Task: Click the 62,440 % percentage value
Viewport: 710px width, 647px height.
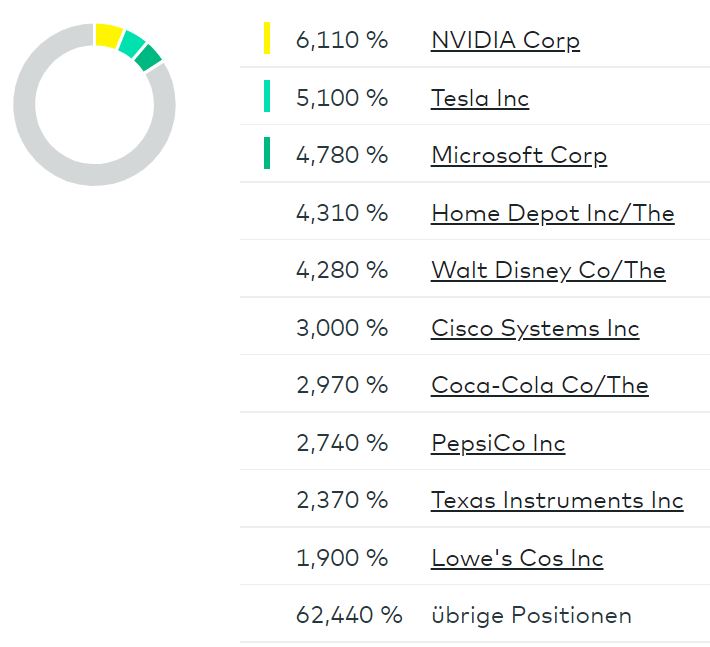Action: (x=349, y=615)
